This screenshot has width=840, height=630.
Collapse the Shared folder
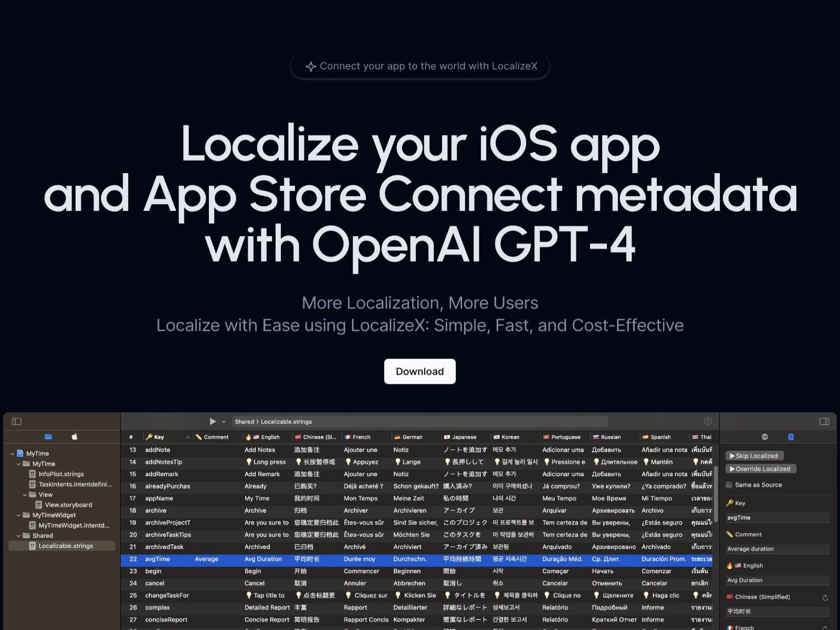tap(18, 536)
